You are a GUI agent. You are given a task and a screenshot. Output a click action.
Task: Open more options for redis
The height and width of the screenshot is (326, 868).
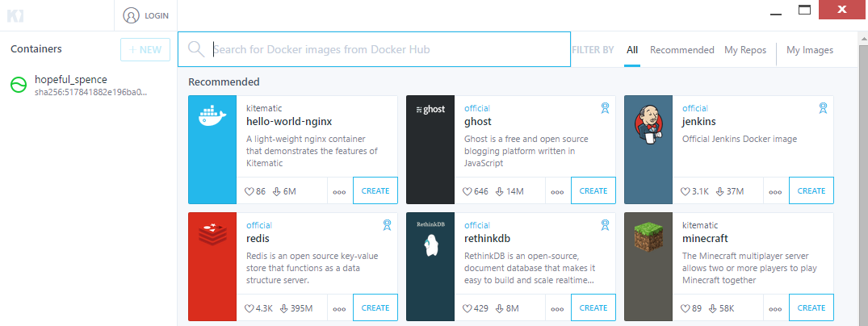pyautogui.click(x=339, y=308)
